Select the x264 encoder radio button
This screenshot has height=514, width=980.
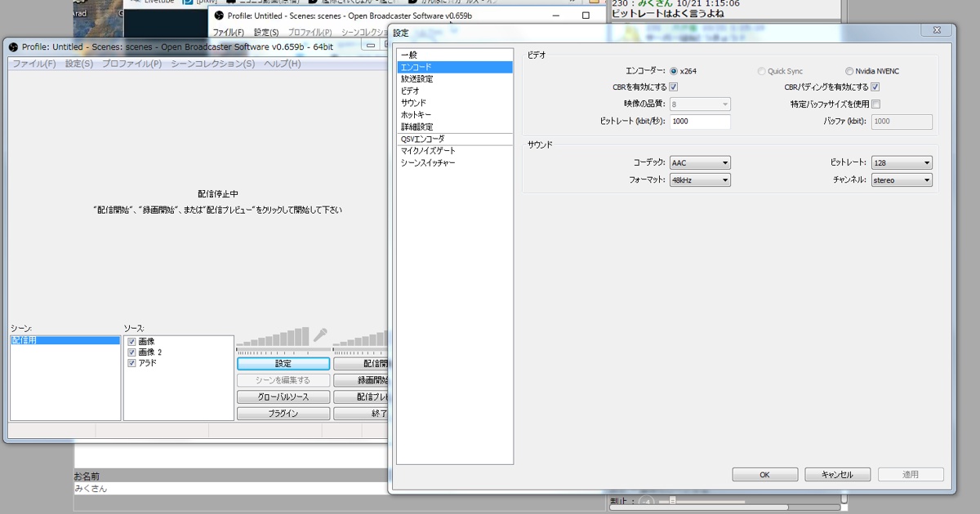(674, 71)
